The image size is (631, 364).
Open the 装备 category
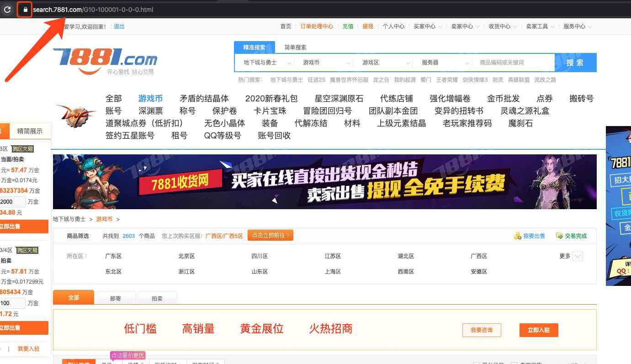tap(270, 123)
